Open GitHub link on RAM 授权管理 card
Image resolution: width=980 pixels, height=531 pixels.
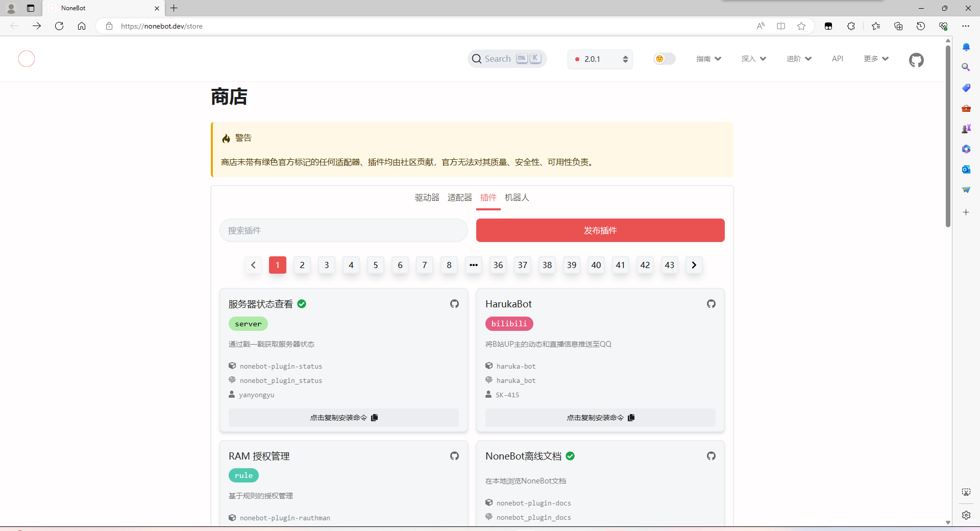click(454, 456)
